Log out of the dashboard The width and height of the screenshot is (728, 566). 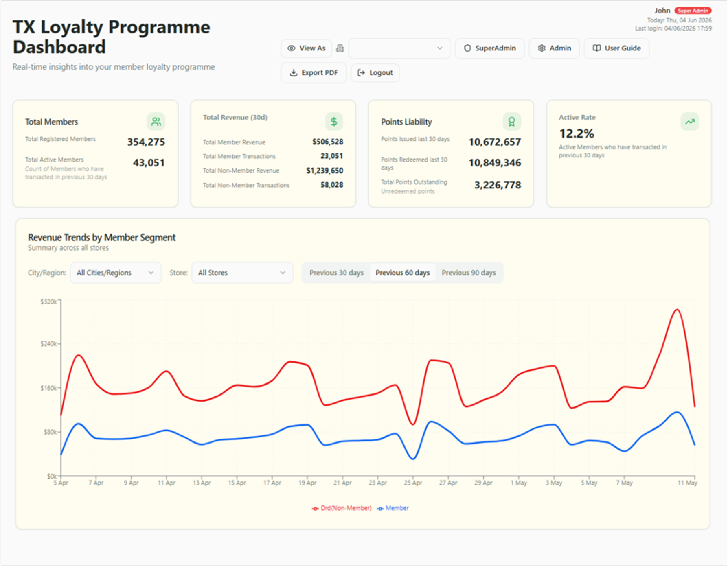coord(375,73)
